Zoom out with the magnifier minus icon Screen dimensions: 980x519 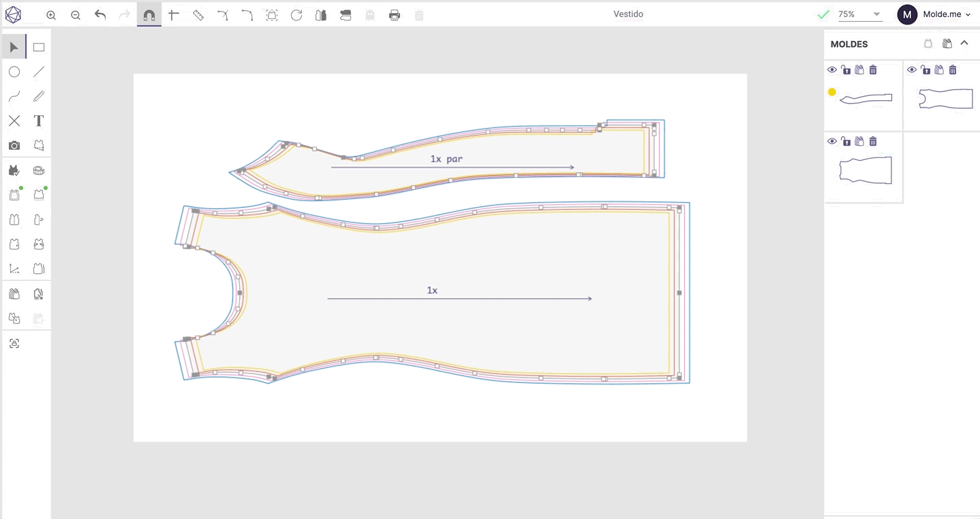click(76, 15)
